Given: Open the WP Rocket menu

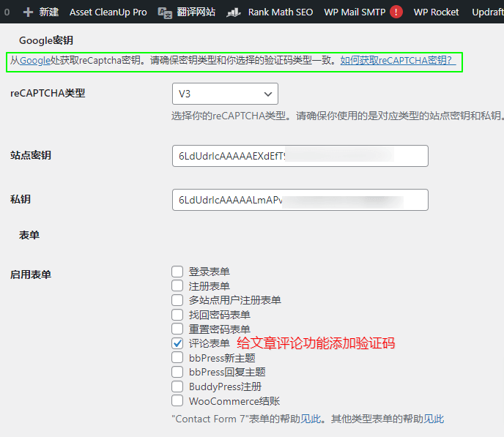Looking at the screenshot, I should point(436,12).
